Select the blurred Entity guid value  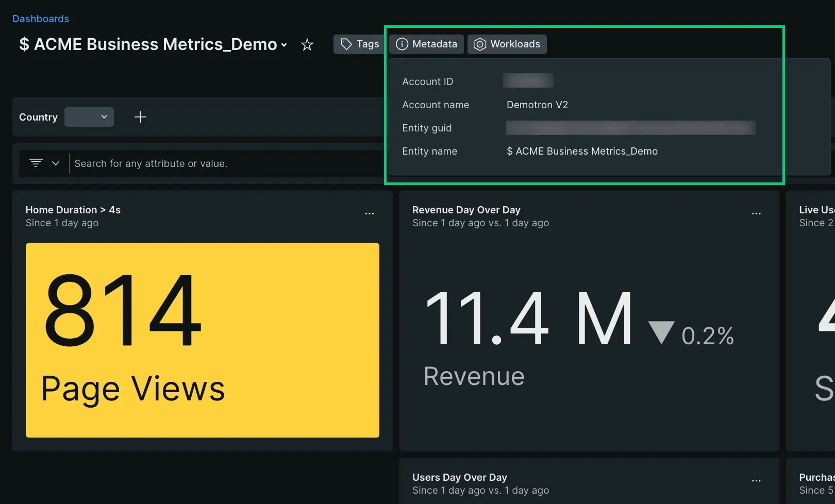click(x=630, y=128)
